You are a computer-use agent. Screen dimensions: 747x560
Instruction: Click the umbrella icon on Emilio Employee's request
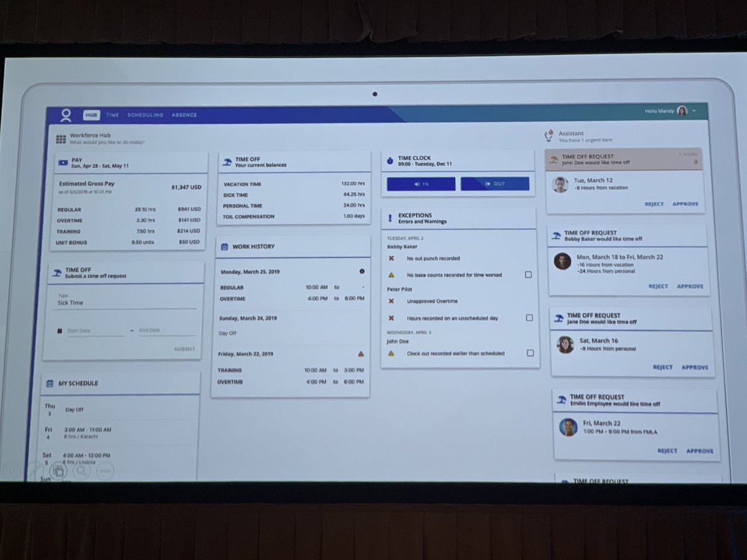click(x=561, y=401)
